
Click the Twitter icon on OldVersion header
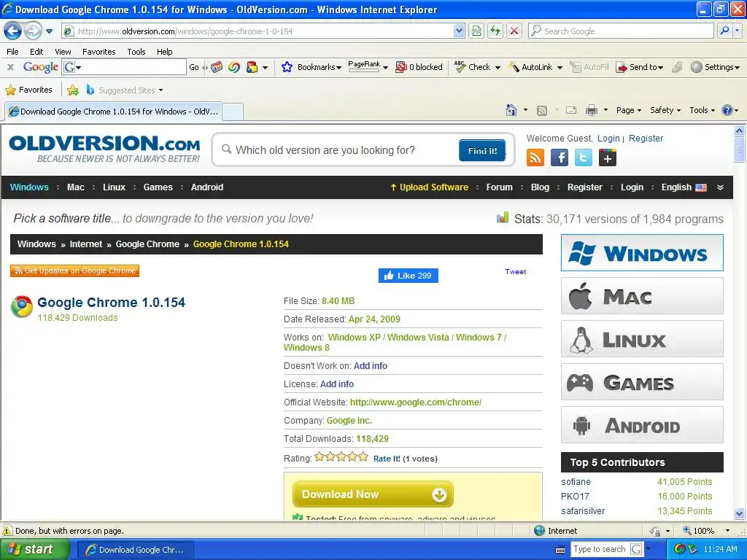584,157
